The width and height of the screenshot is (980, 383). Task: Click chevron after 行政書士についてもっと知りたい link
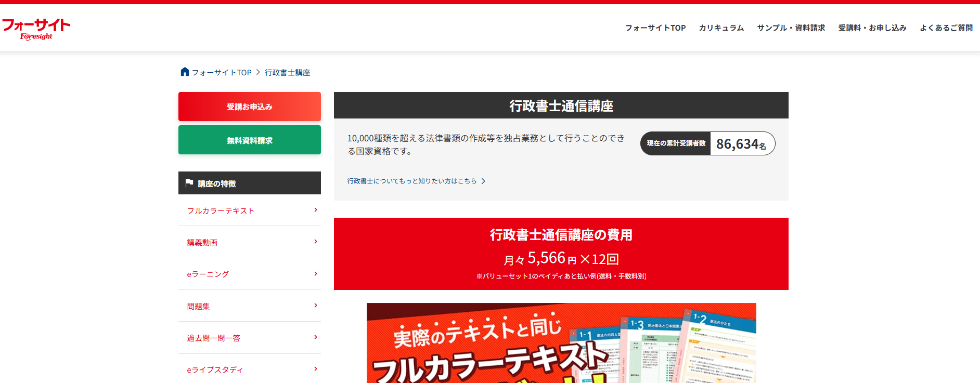tap(483, 181)
